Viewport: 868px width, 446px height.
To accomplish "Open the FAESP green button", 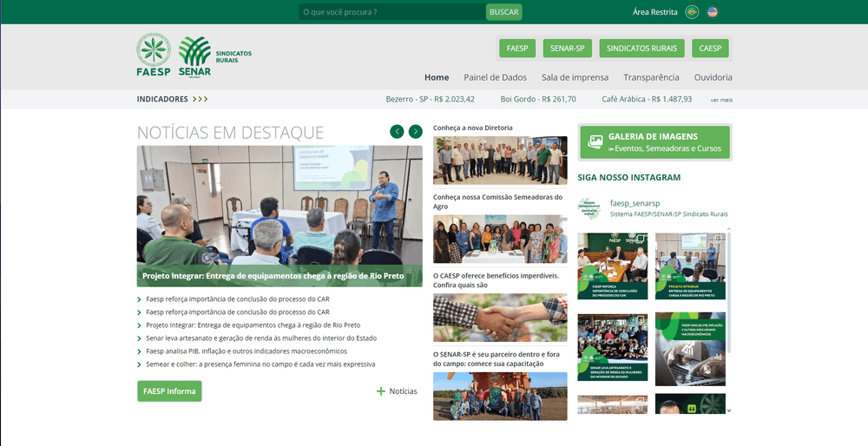I will (x=517, y=48).
